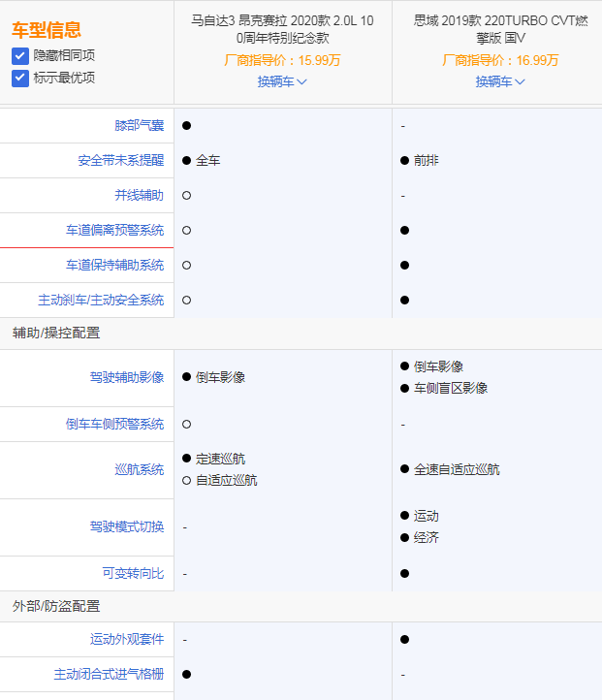
Task: Click the 驾驶辅助影像 feature link
Action: tap(126, 378)
